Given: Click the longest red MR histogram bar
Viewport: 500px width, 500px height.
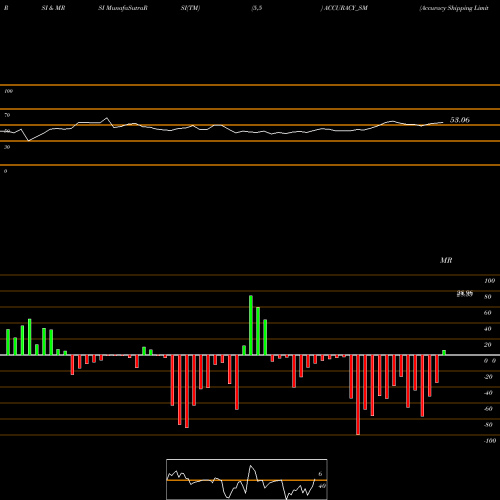Looking at the screenshot, I should (358, 395).
